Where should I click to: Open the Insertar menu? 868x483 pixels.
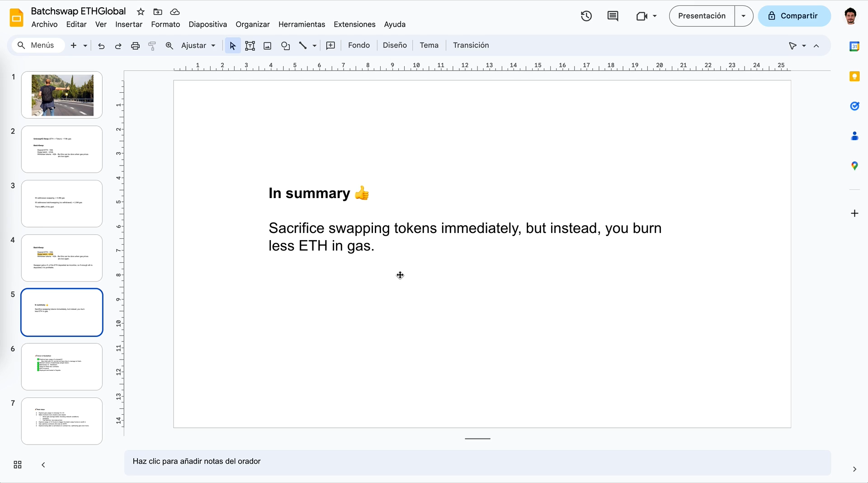click(x=129, y=24)
